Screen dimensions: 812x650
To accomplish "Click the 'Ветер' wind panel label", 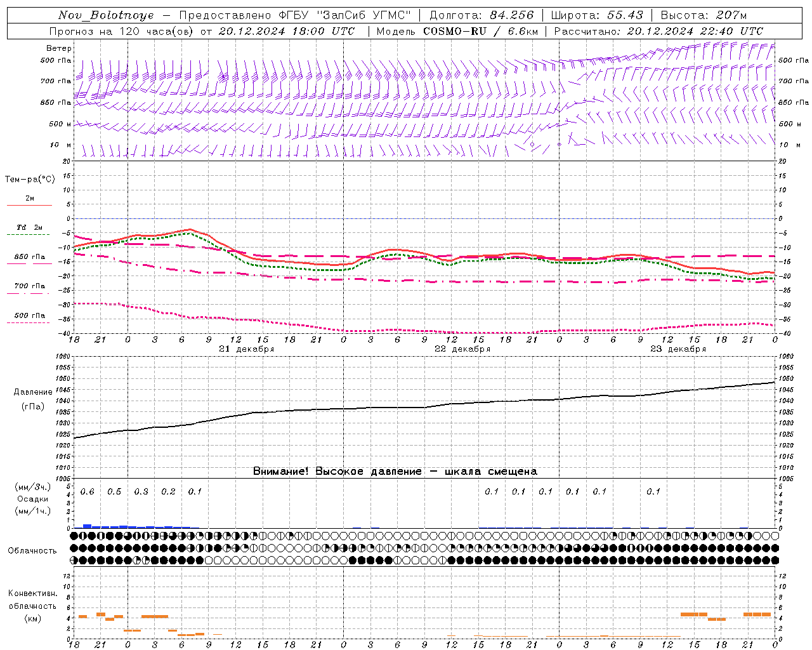I will [59, 48].
